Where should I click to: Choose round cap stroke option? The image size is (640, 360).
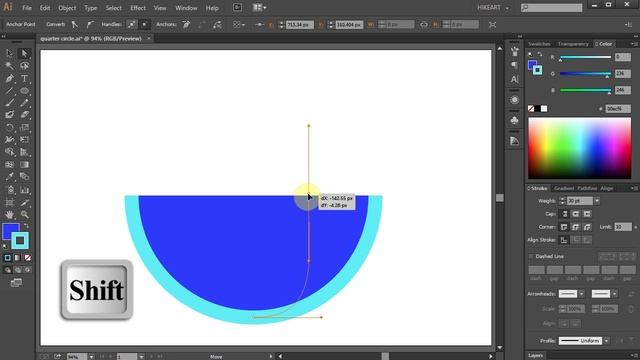pos(576,214)
